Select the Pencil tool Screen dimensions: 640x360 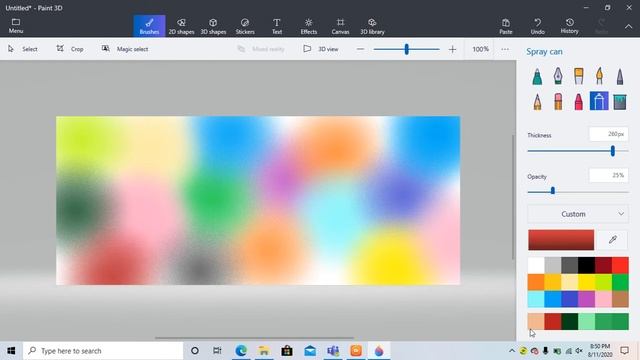[x=537, y=101]
